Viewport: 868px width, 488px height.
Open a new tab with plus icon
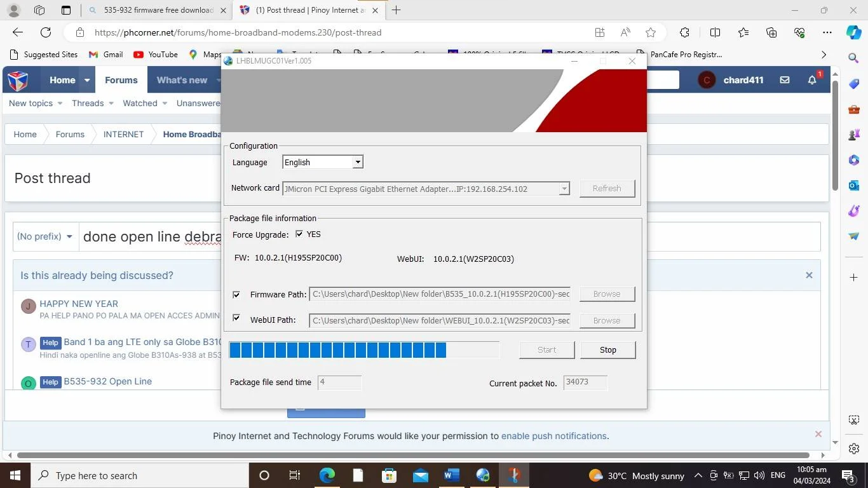click(x=396, y=10)
